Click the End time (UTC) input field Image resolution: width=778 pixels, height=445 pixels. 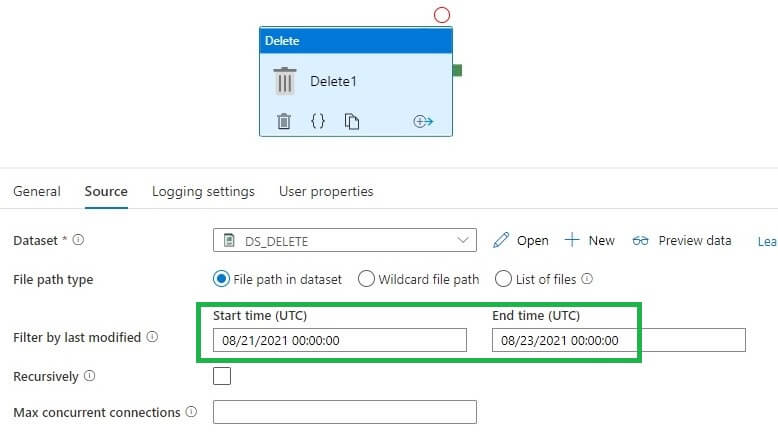coord(618,340)
